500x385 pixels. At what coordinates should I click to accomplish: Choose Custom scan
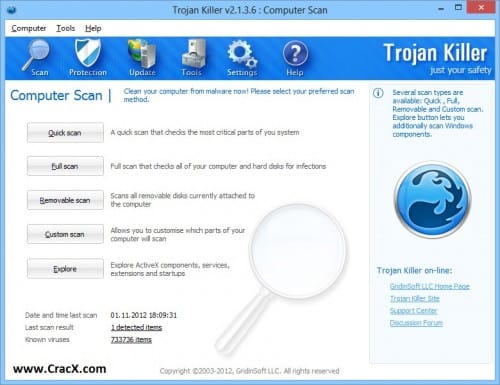[65, 234]
